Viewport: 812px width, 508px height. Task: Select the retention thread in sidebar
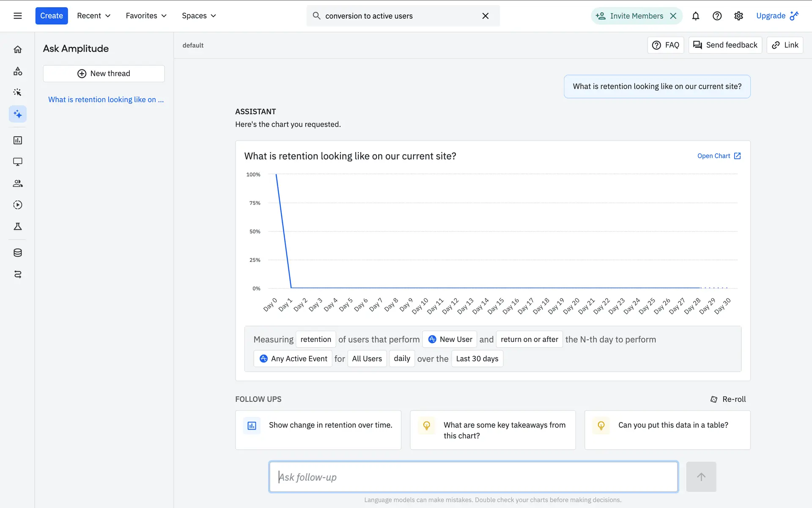106,99
